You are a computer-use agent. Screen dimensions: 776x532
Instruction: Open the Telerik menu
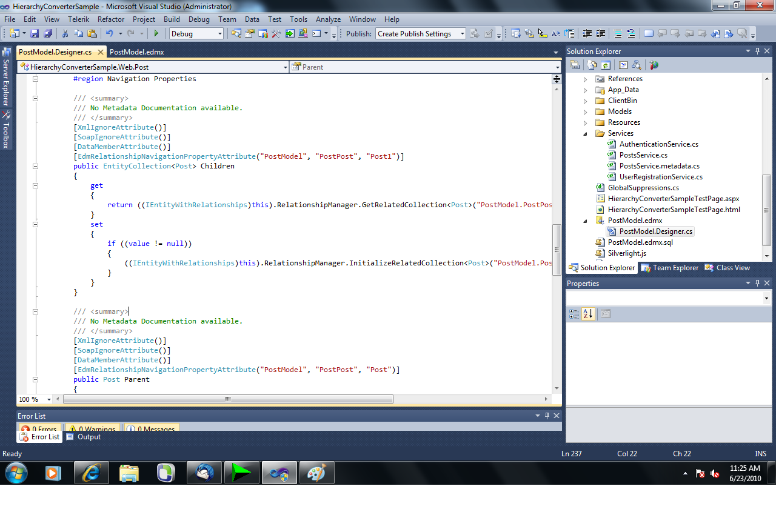point(78,19)
